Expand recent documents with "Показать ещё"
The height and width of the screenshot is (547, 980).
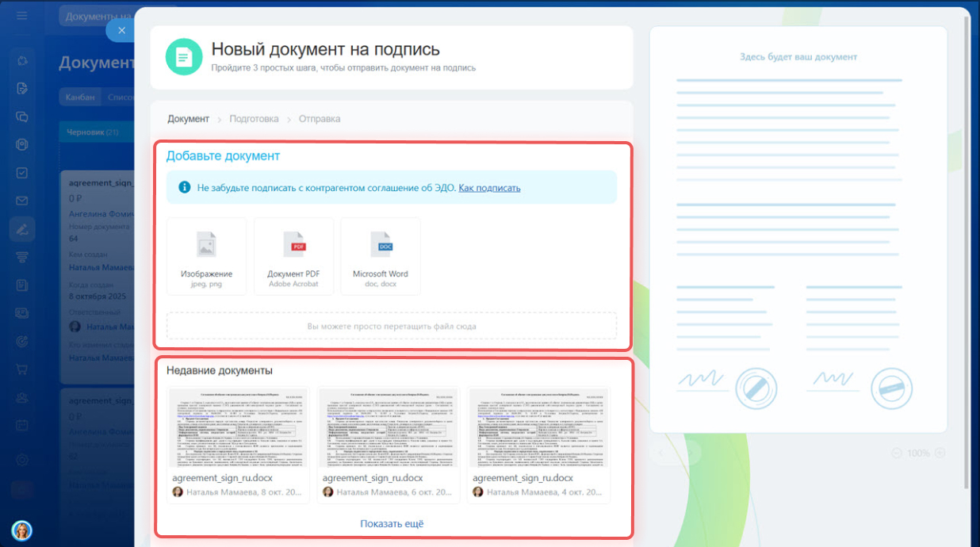click(x=392, y=524)
